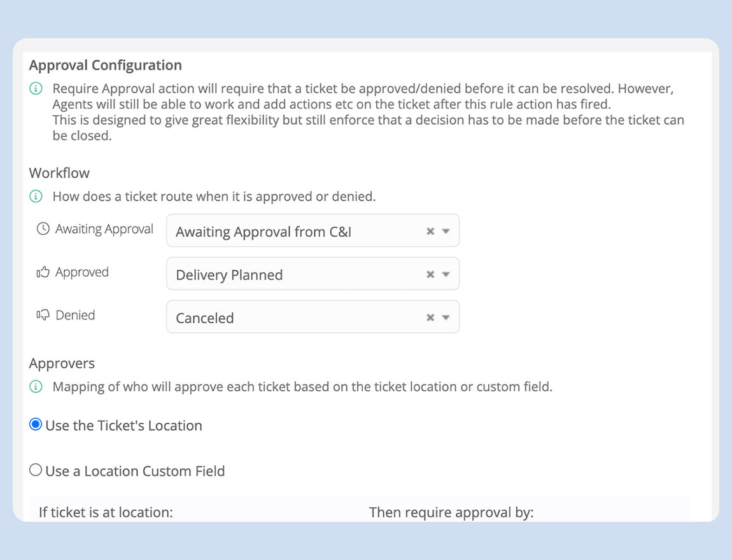Clear the Canceled selection with the x
732x560 pixels.
coord(430,318)
